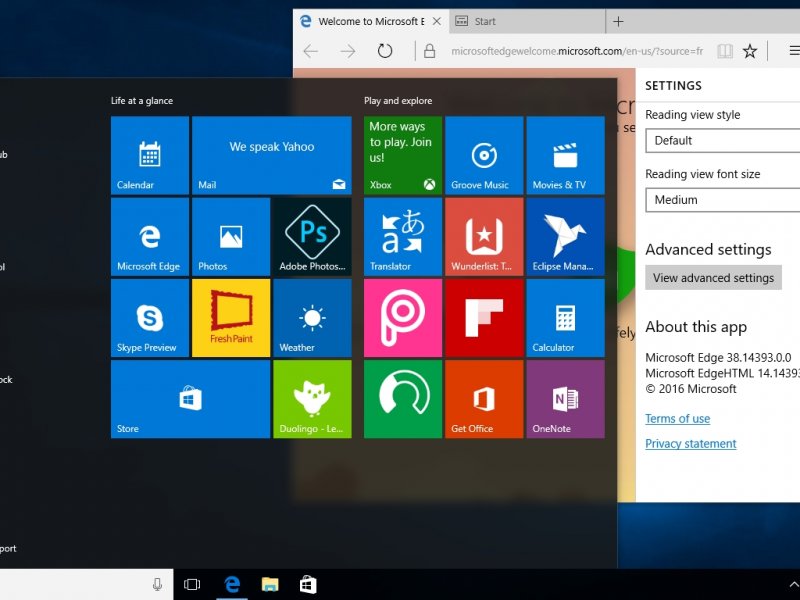Click the Edge back arrow
800x600 pixels.
311,51
